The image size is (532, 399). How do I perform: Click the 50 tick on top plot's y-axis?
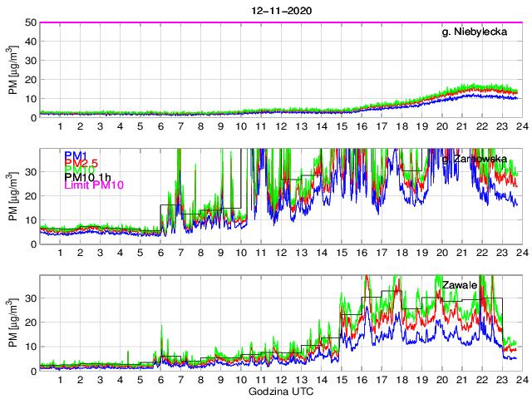(30, 22)
